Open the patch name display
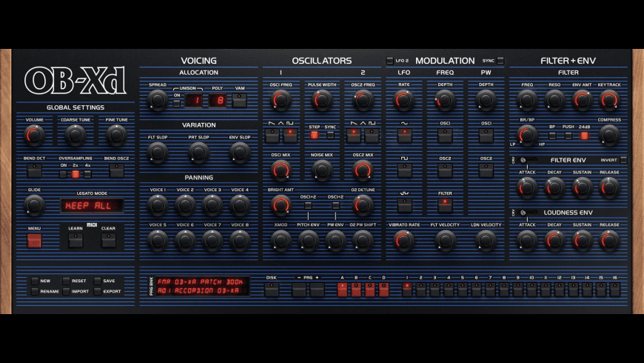The image size is (644, 363). (201, 286)
